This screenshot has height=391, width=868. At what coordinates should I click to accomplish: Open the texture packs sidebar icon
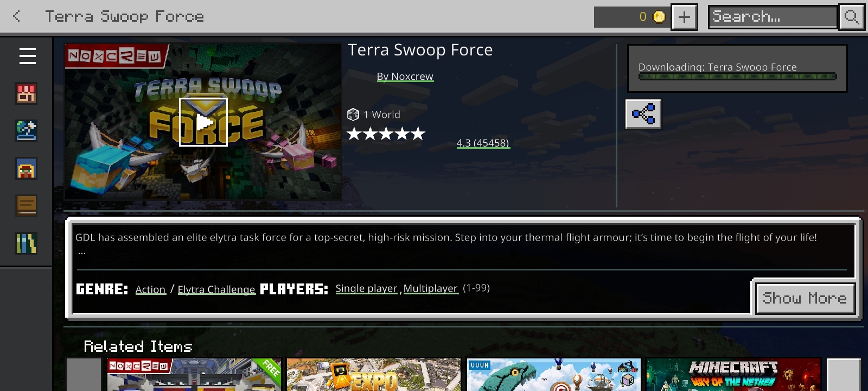26,206
